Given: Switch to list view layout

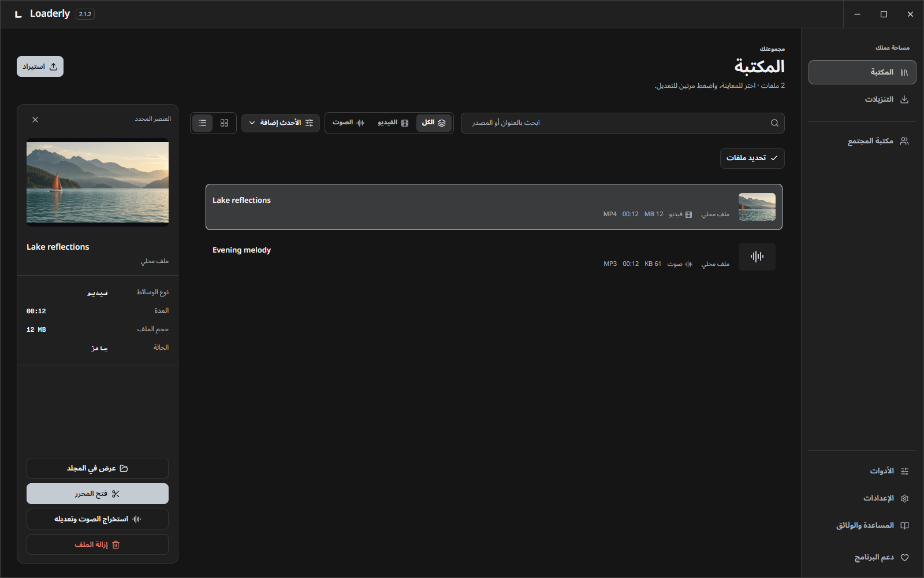Looking at the screenshot, I should (x=203, y=123).
